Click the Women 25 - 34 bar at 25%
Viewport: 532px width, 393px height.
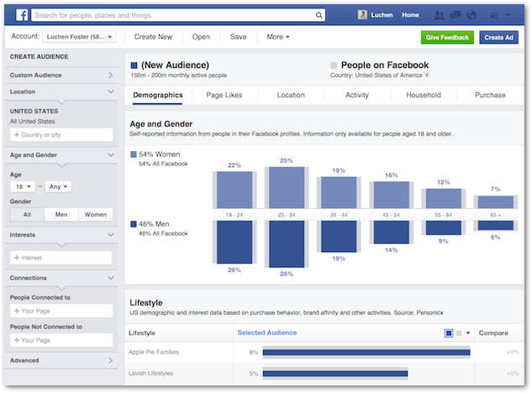click(287, 187)
